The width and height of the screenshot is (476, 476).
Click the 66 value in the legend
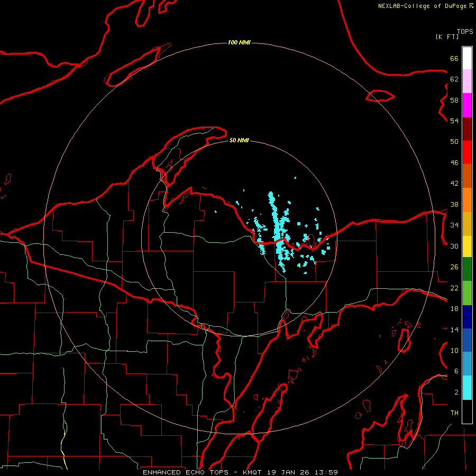click(x=454, y=58)
